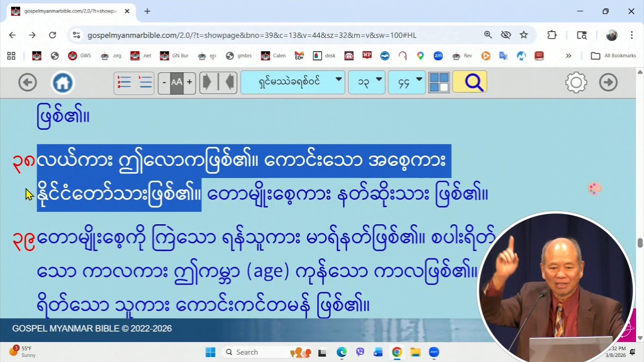Increase font size with plus button

[189, 82]
